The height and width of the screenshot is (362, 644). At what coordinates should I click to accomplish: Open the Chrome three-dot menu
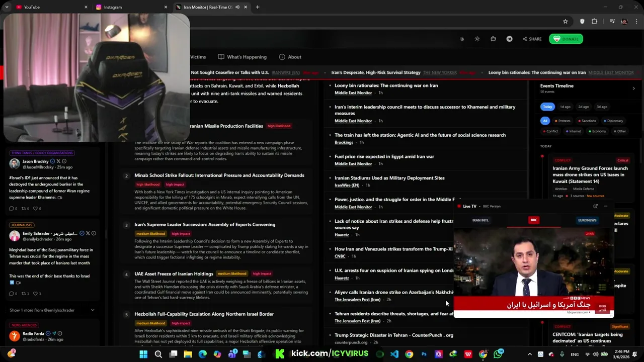pyautogui.click(x=637, y=21)
